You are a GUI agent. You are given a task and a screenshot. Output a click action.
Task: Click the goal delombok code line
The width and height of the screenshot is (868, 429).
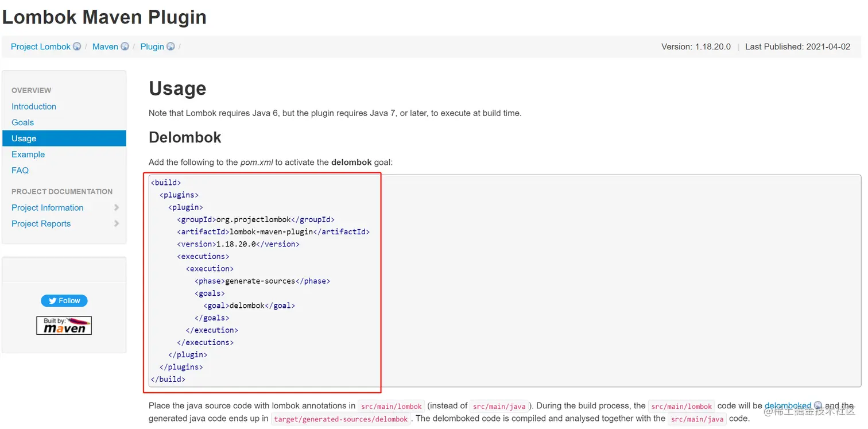coord(249,306)
